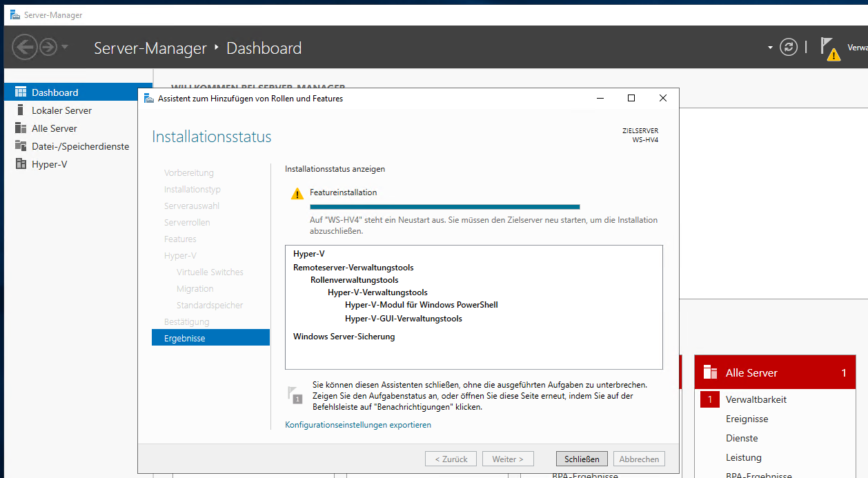The height and width of the screenshot is (478, 868).
Task: Close the wizard dialog with X
Action: coord(663,99)
